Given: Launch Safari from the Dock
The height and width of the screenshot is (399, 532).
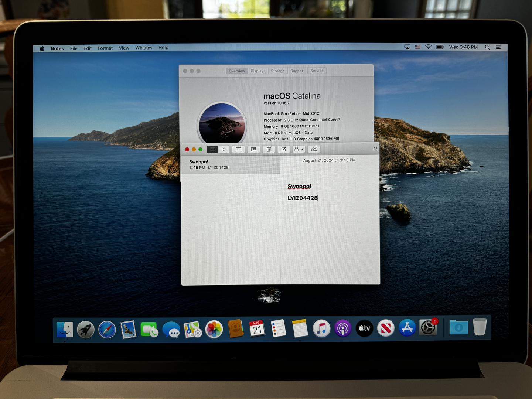Looking at the screenshot, I should coord(107,329).
